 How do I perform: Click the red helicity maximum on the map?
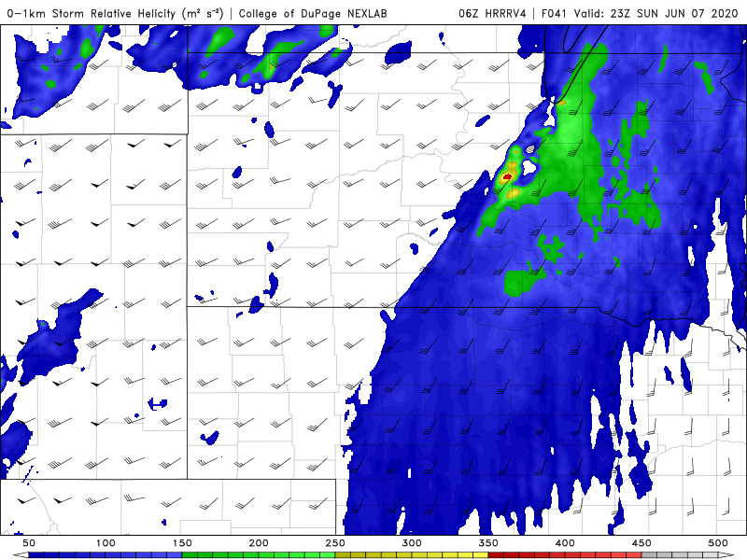click(507, 177)
